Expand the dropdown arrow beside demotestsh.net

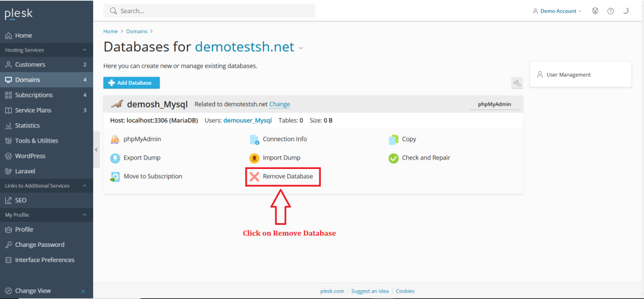click(x=301, y=48)
